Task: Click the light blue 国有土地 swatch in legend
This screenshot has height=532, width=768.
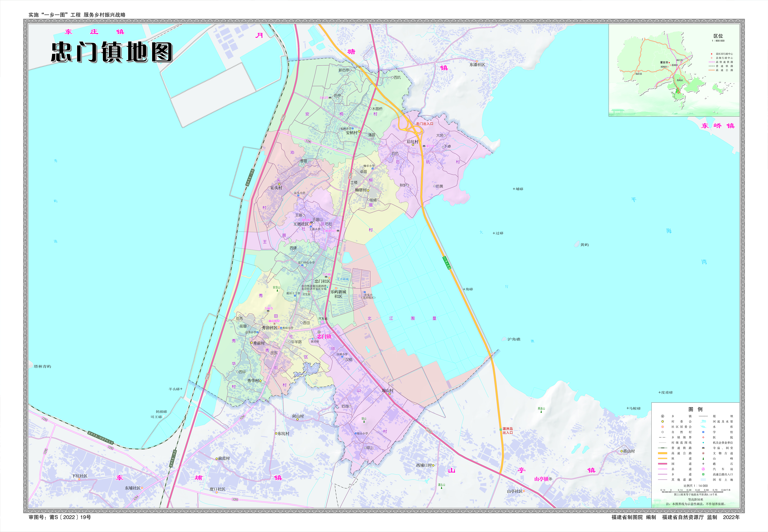Action: click(703, 480)
